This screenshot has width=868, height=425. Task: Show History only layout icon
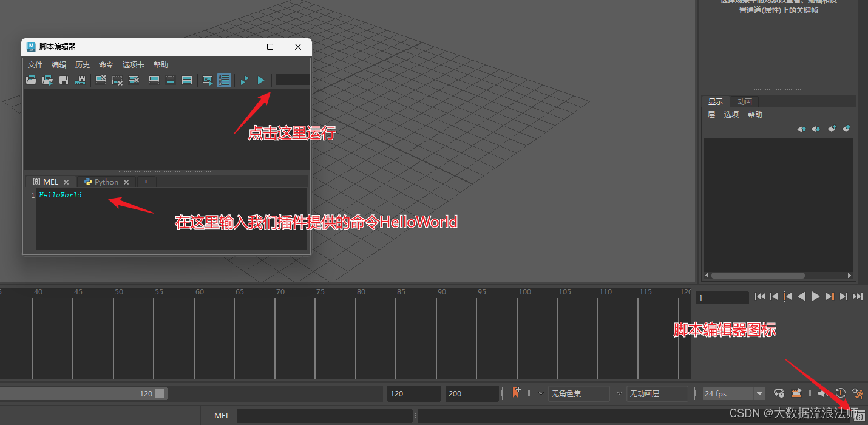pos(154,80)
